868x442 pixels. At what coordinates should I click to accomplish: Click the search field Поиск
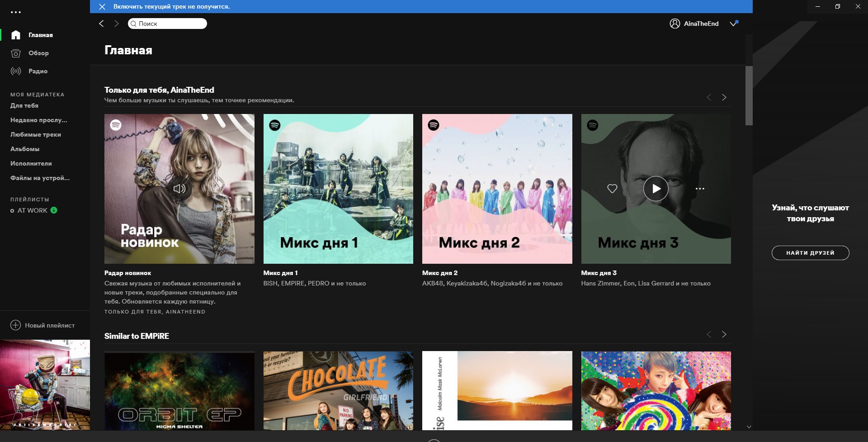(167, 24)
